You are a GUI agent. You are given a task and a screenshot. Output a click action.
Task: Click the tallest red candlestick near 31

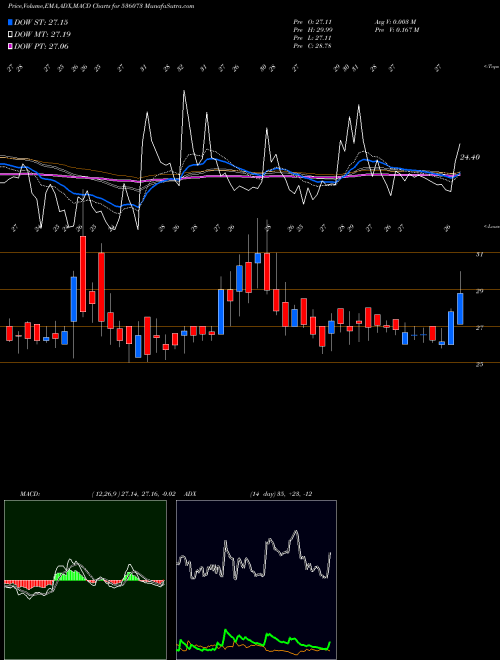point(83,274)
